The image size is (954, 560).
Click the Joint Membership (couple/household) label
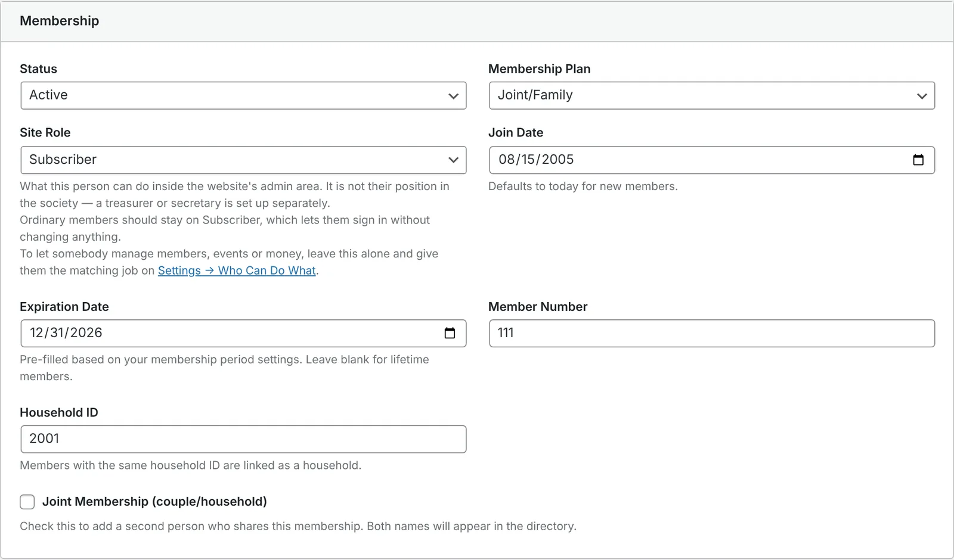154,502
